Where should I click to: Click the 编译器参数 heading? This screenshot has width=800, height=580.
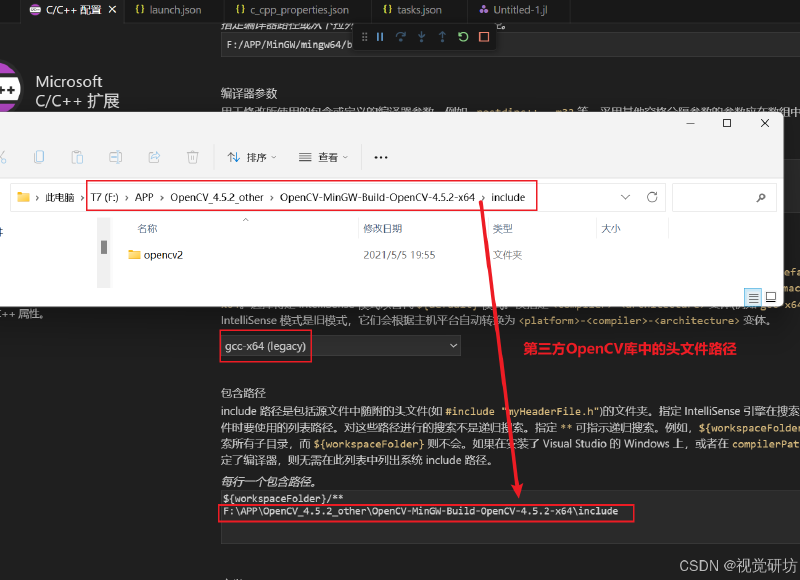tap(249, 93)
